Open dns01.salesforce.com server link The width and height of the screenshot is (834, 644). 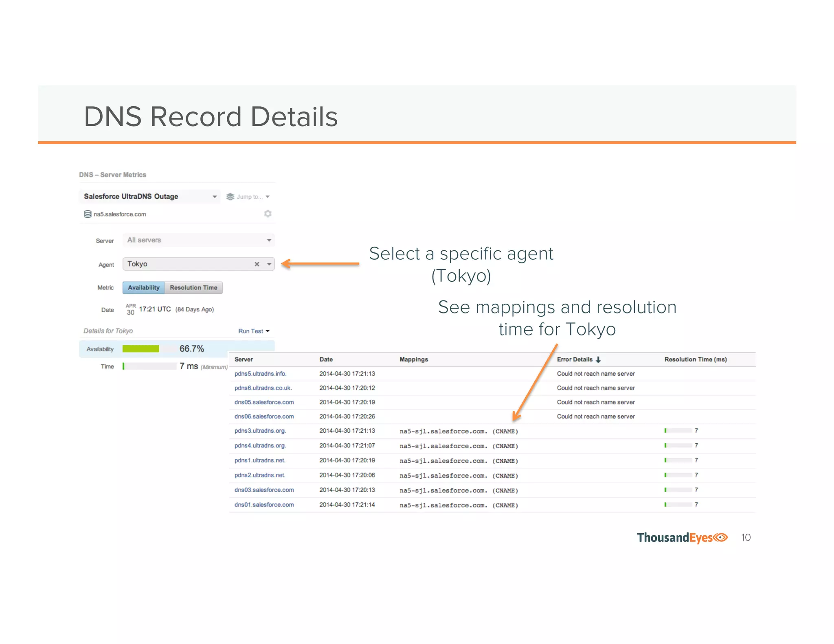[264, 505]
